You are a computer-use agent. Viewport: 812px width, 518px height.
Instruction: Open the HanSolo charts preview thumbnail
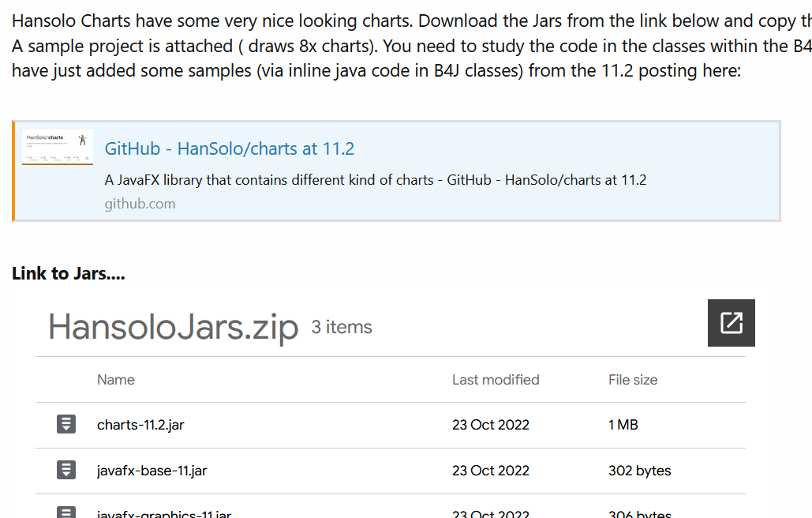pos(59,147)
